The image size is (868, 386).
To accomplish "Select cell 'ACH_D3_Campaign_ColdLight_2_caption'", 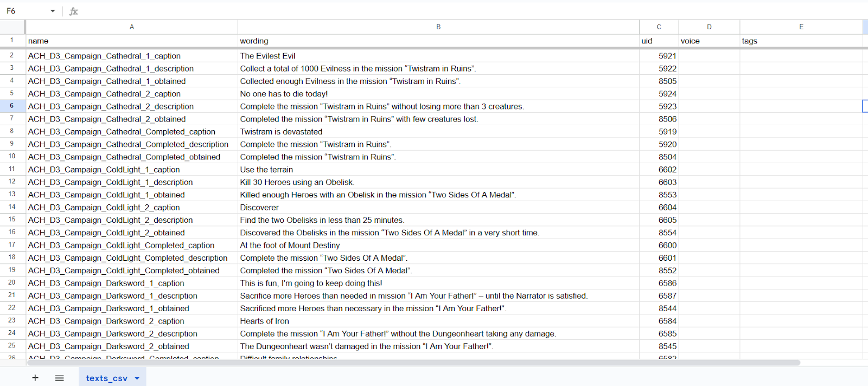I will (131, 208).
